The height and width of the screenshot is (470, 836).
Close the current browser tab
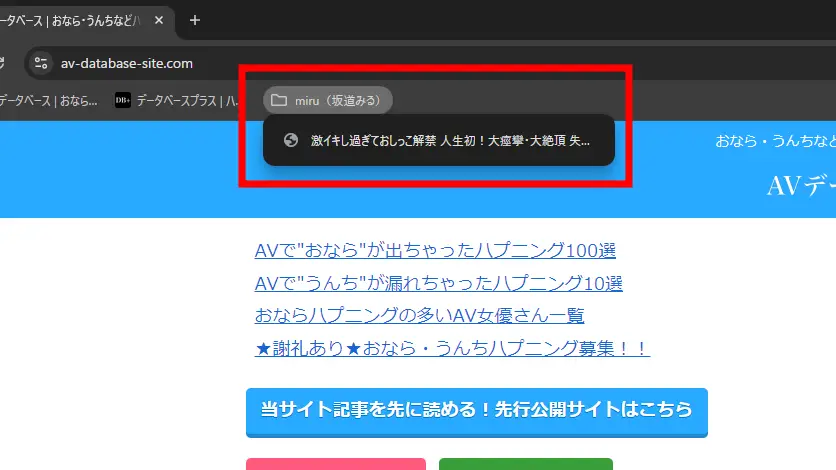point(159,20)
